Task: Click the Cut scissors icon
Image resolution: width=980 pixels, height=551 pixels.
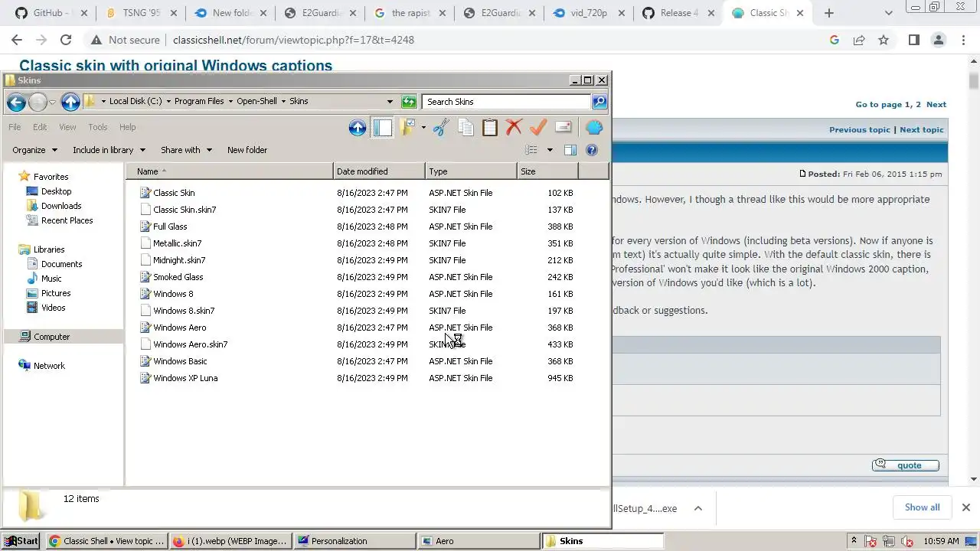Action: click(x=441, y=128)
